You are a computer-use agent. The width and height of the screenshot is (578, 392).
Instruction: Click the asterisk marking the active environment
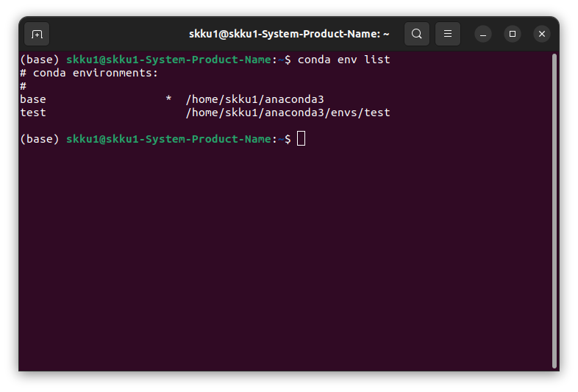(168, 99)
